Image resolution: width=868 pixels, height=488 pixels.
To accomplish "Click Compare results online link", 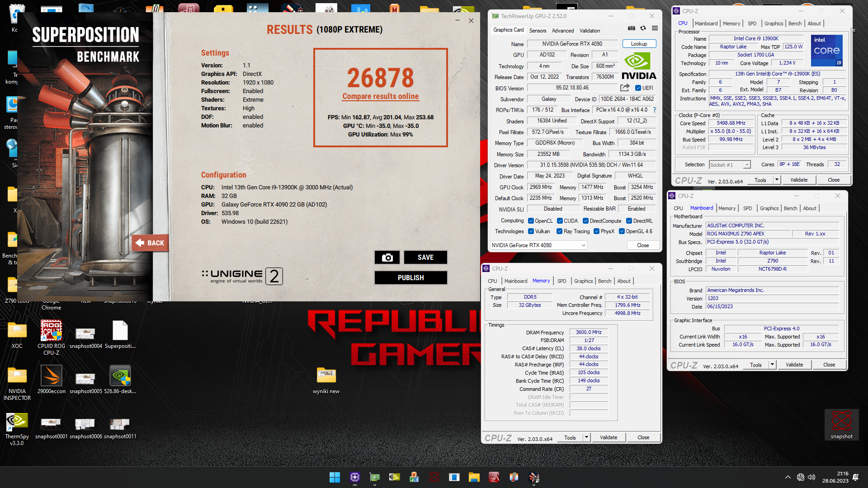I will click(x=380, y=96).
